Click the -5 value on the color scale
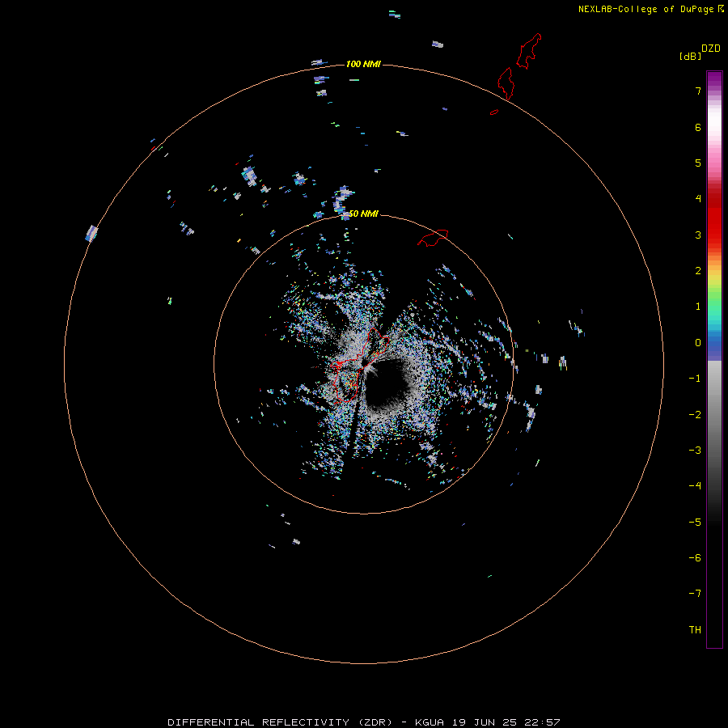 pos(695,523)
